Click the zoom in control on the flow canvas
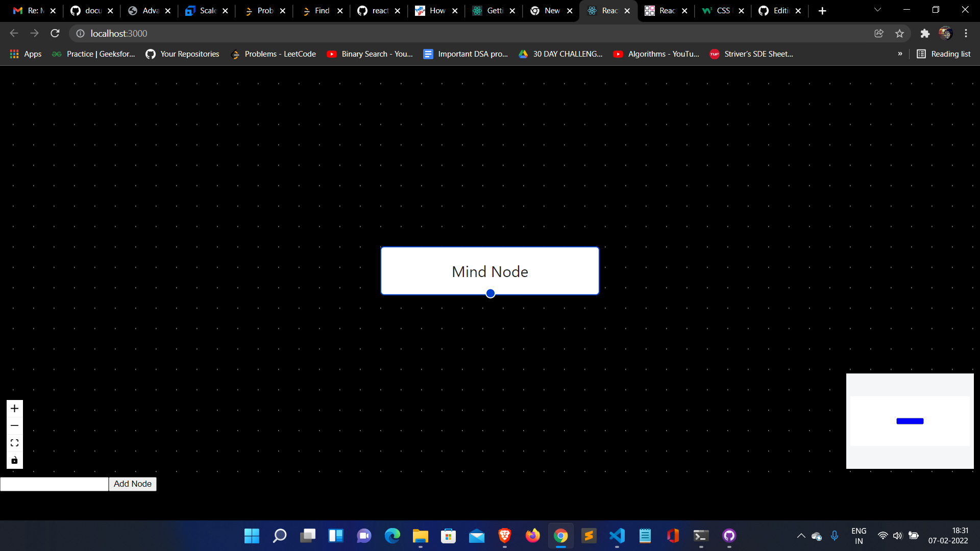This screenshot has width=980, height=551. coord(14,408)
